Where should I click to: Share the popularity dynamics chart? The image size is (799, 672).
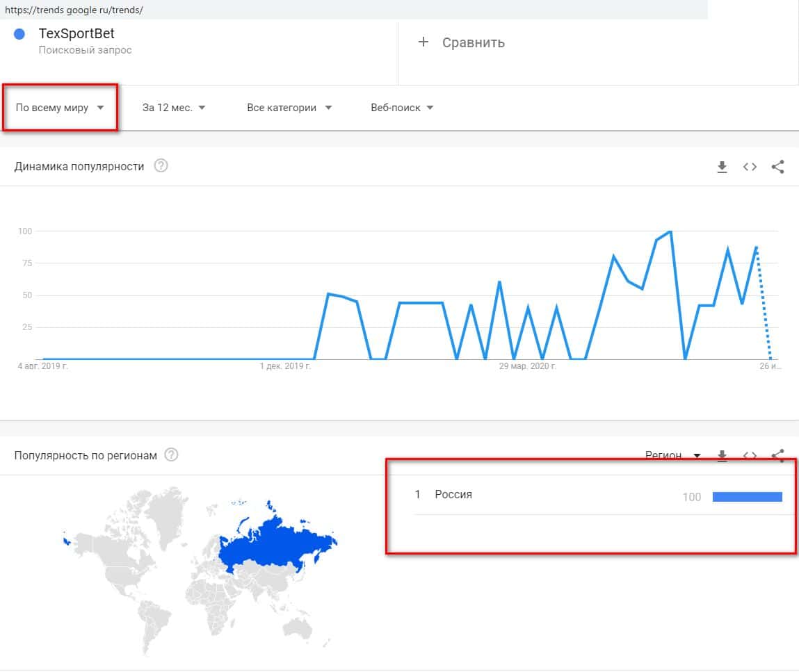[778, 167]
